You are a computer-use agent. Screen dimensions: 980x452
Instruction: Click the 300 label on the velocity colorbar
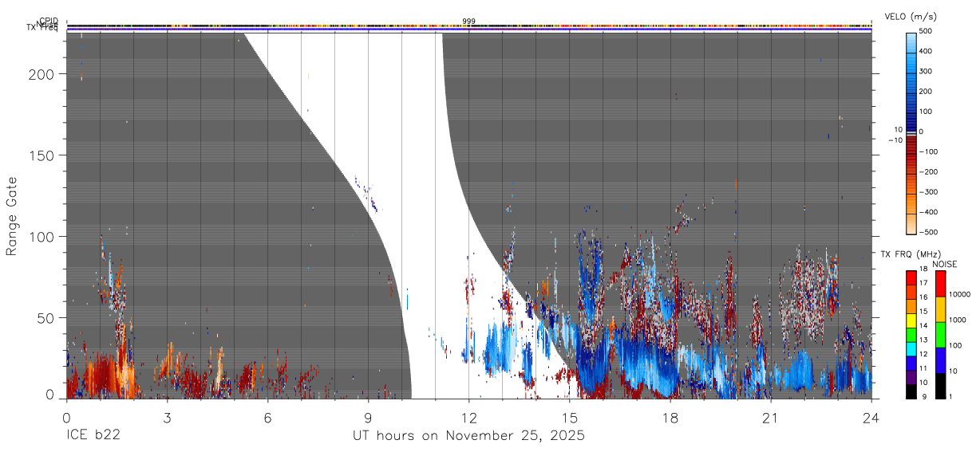point(927,72)
